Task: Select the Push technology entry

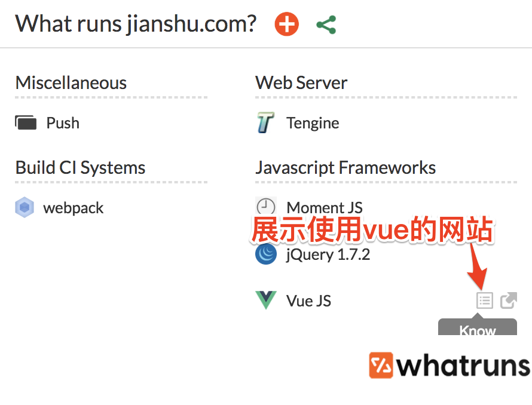Action: 47,123
